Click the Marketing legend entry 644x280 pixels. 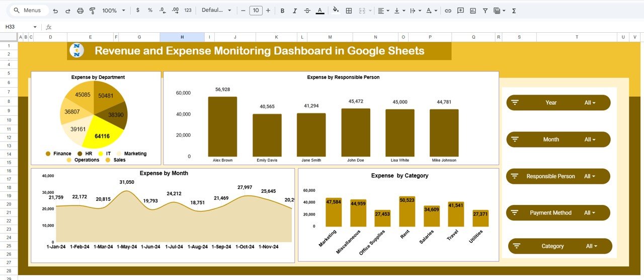coord(131,154)
